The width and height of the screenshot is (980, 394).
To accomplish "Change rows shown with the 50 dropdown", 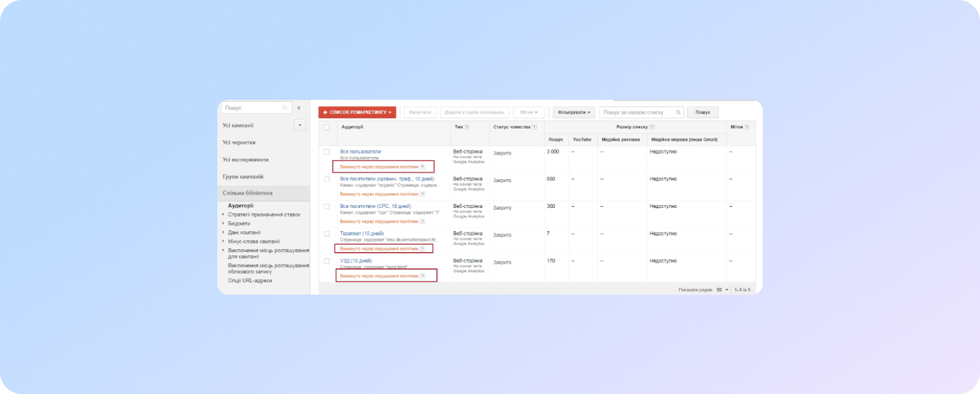I will [x=722, y=290].
